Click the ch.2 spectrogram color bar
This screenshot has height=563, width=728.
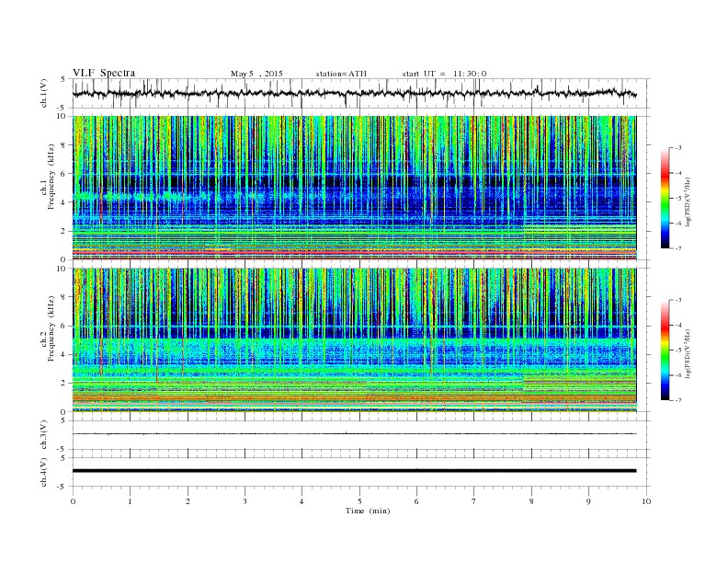(665, 350)
